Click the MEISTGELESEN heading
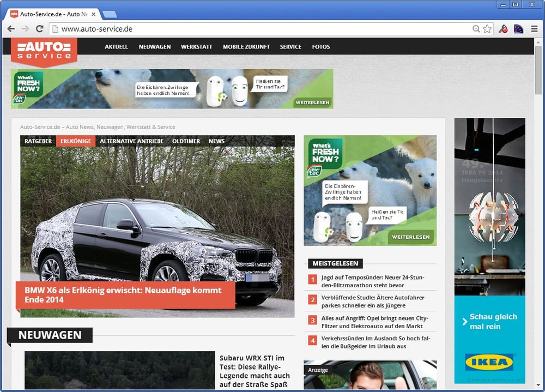This screenshot has height=392, width=545. pyautogui.click(x=335, y=263)
